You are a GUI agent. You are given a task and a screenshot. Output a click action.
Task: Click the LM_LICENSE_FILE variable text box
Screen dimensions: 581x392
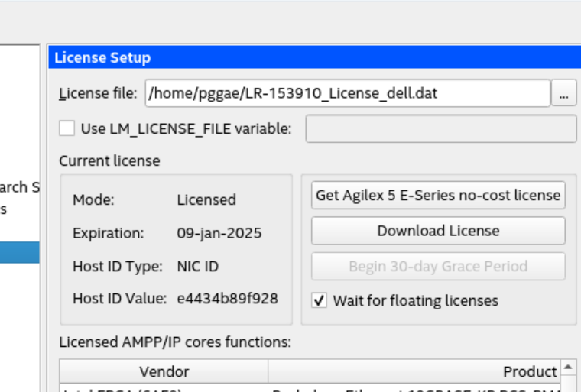pyautogui.click(x=440, y=128)
